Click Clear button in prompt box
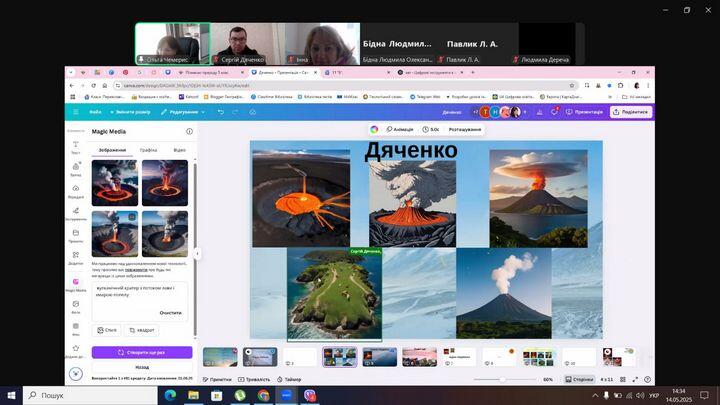 pyautogui.click(x=170, y=313)
